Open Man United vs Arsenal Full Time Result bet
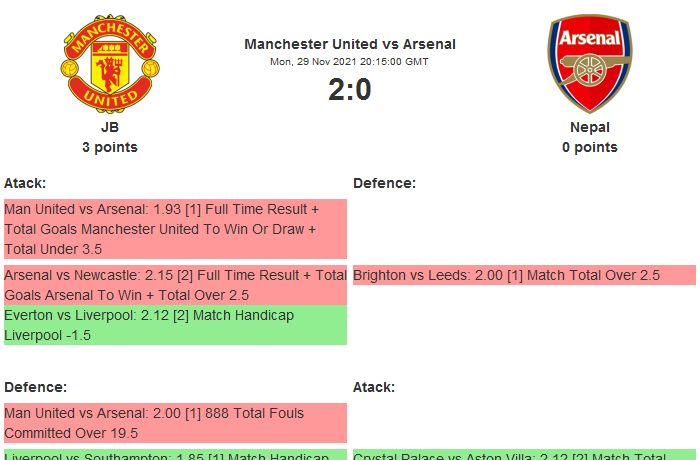This screenshot has width=700, height=460. pyautogui.click(x=175, y=229)
